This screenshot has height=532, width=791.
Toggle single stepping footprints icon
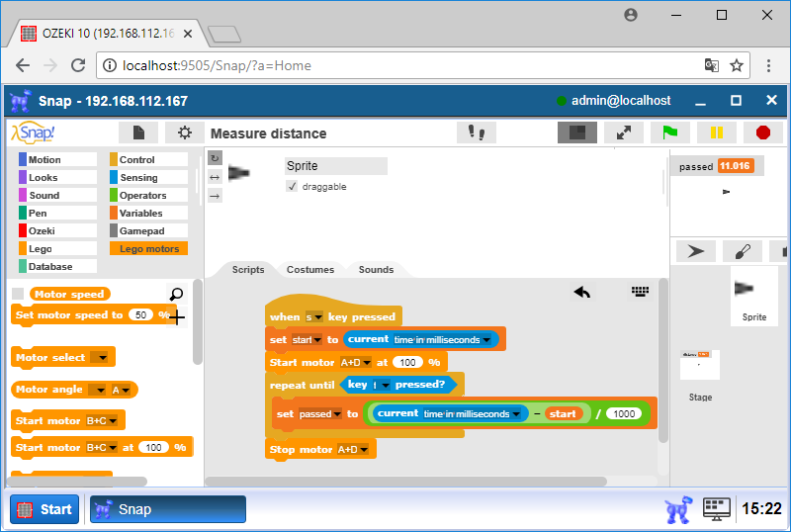[477, 133]
